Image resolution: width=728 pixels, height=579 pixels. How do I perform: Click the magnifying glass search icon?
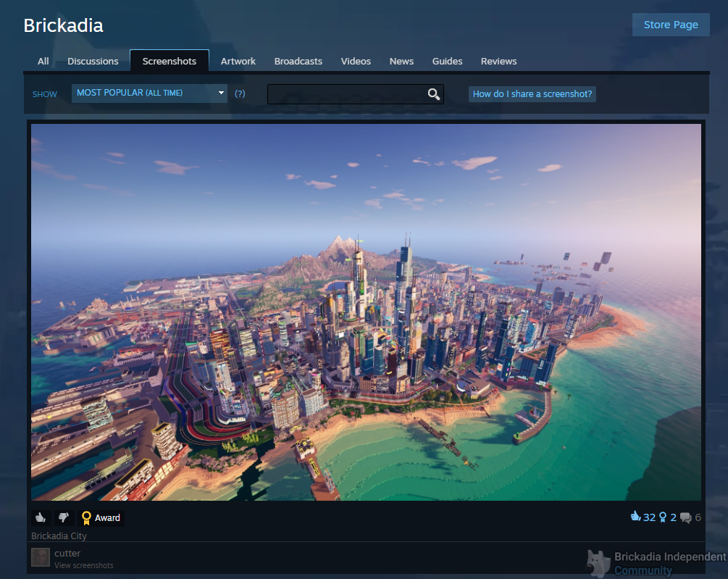[433, 94]
